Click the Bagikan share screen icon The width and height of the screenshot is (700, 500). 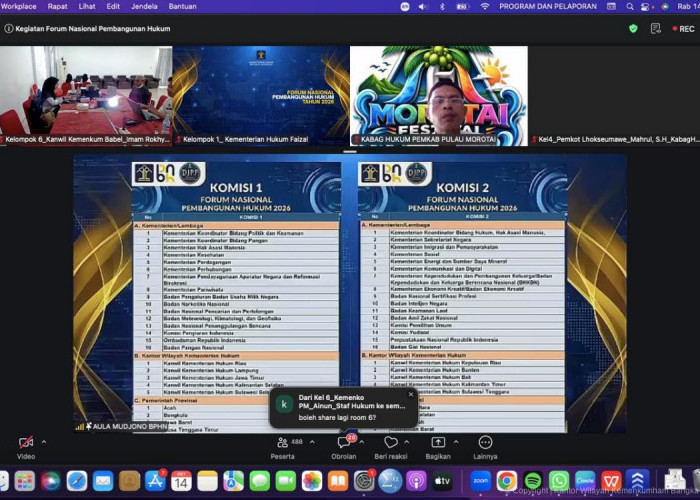point(438,442)
